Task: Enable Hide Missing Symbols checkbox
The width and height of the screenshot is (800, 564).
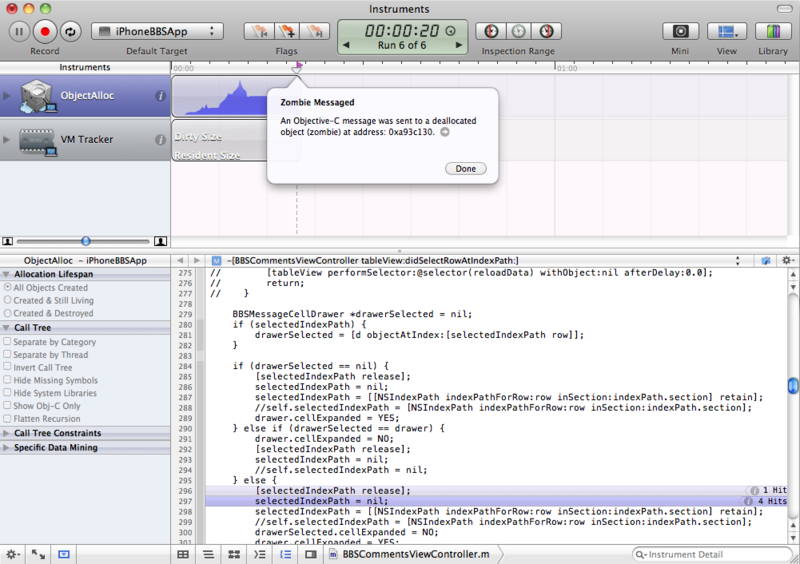Action: (x=7, y=380)
